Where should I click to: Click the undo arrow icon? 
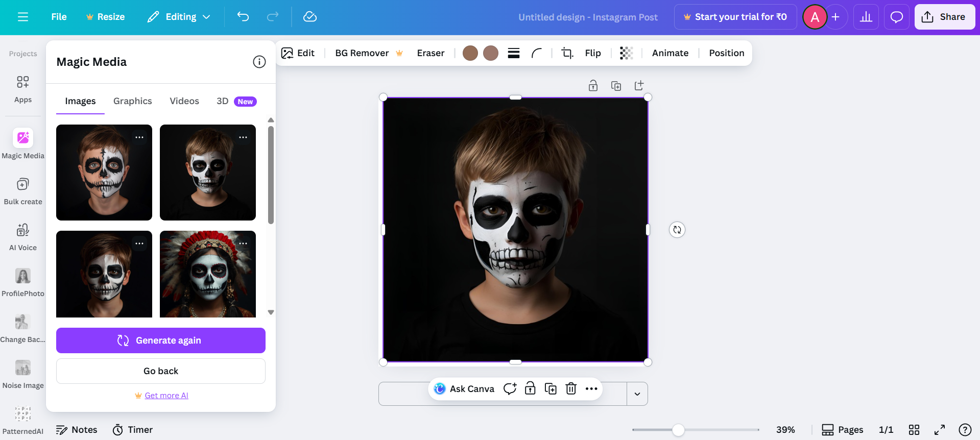243,17
